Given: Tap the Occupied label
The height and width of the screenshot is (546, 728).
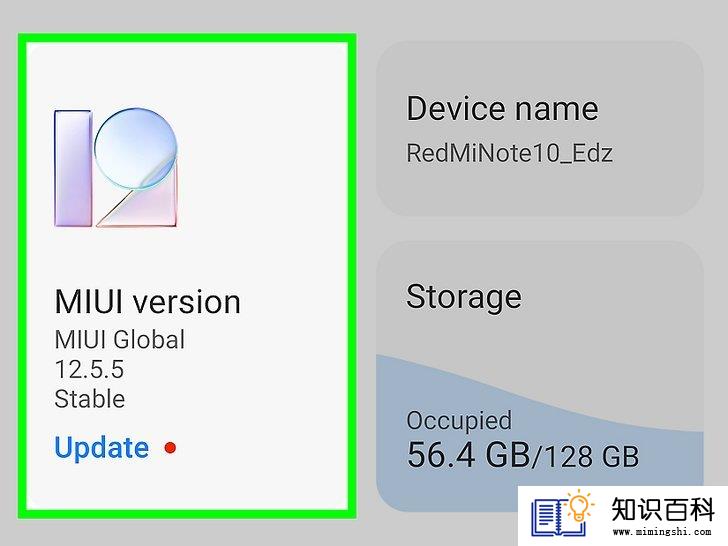Looking at the screenshot, I should (459, 421).
